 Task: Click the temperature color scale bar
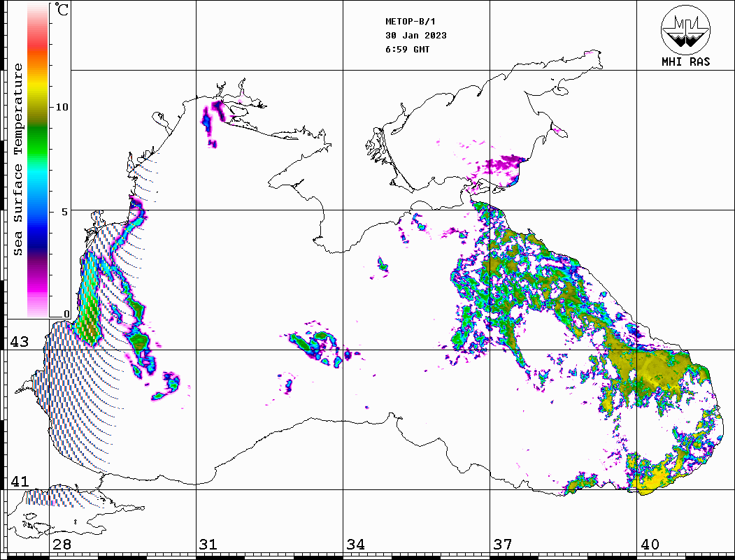(38, 160)
